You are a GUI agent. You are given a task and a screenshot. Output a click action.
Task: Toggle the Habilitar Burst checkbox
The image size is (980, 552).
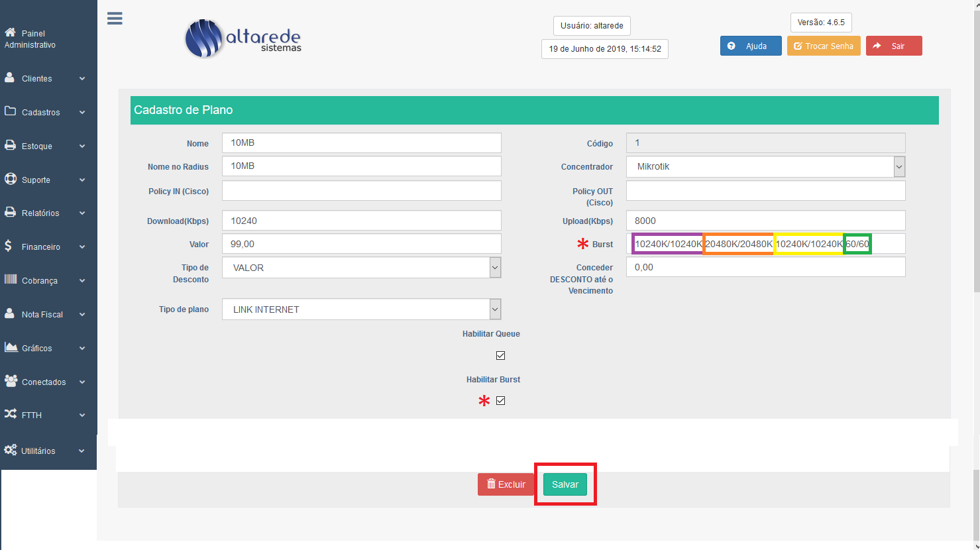[501, 401]
